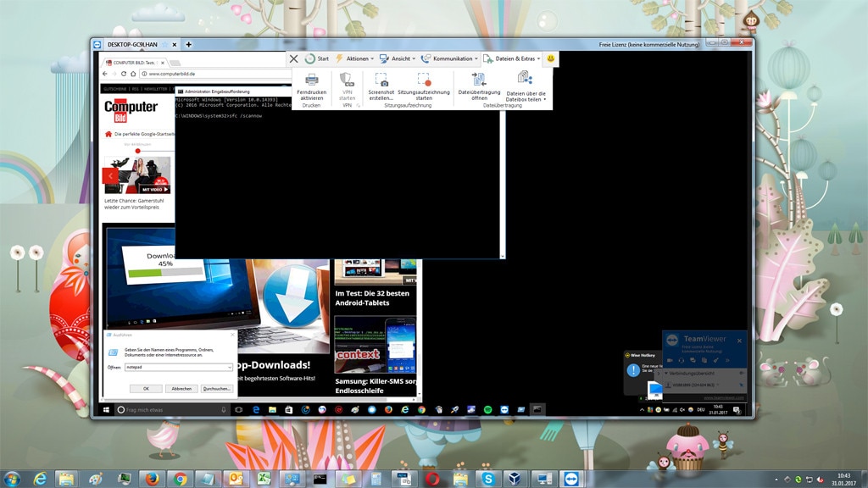The width and height of the screenshot is (868, 488).
Task: Click the red previous-slide arrow on gamer chair image
Action: pos(110,176)
